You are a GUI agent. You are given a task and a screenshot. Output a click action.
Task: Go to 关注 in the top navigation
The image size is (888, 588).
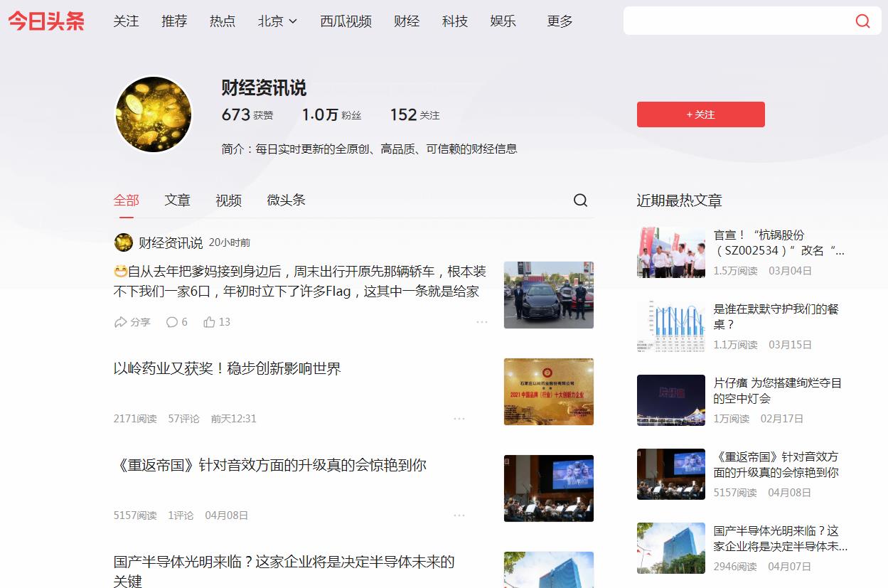(x=126, y=21)
